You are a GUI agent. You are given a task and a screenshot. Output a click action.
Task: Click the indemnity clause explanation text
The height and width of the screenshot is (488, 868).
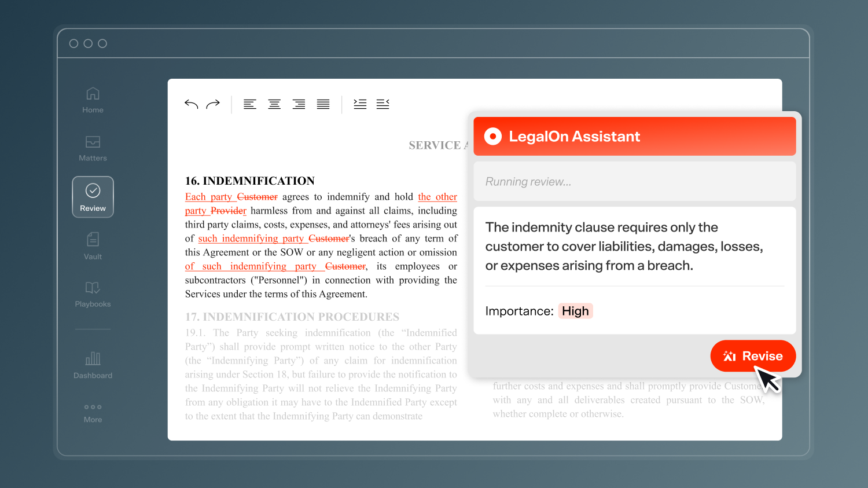point(624,247)
